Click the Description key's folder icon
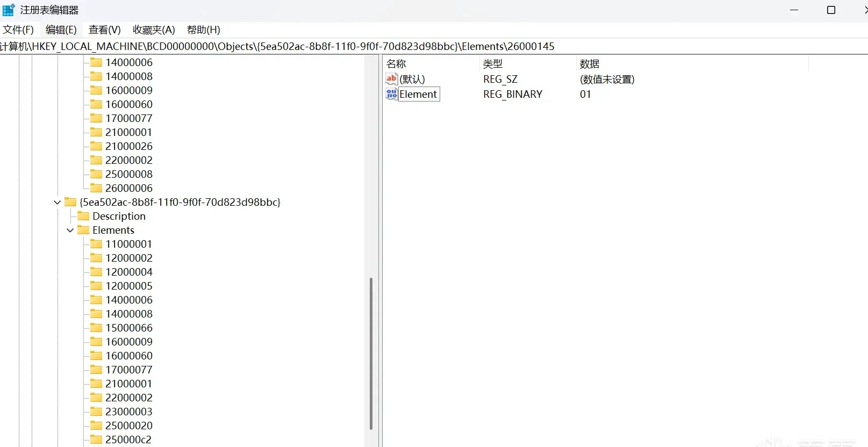The image size is (868, 447). (83, 216)
